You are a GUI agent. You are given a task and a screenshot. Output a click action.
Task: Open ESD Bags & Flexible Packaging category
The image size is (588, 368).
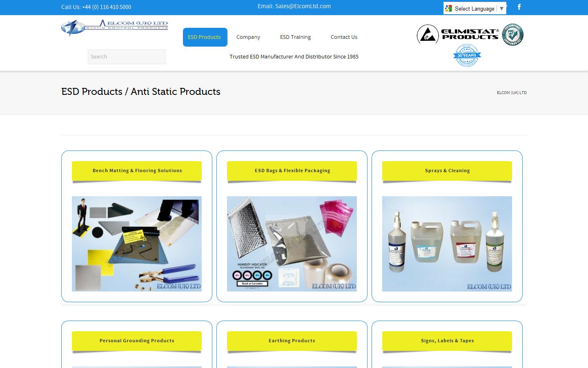pos(292,171)
